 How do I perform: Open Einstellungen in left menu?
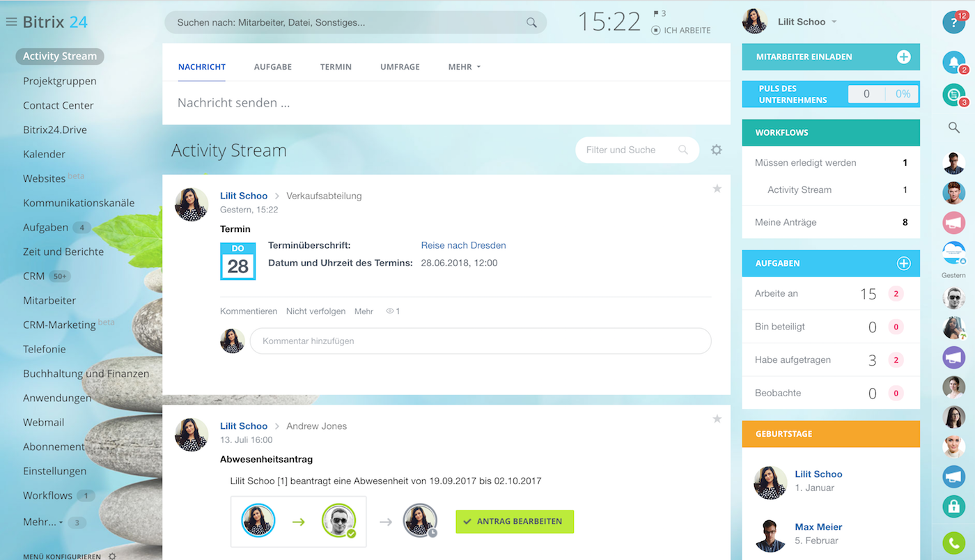(55, 471)
